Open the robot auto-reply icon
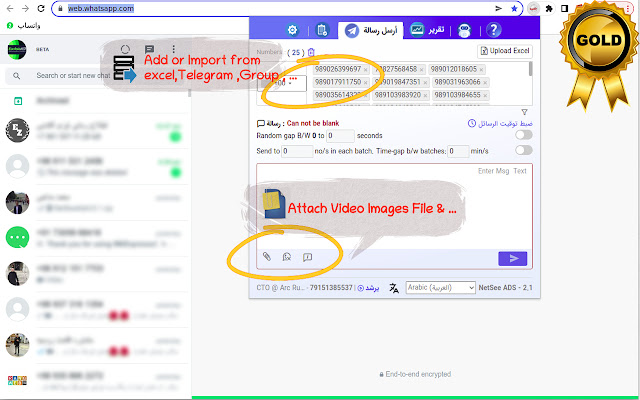Image resolution: width=640 pixels, height=400 pixels. coord(464,30)
